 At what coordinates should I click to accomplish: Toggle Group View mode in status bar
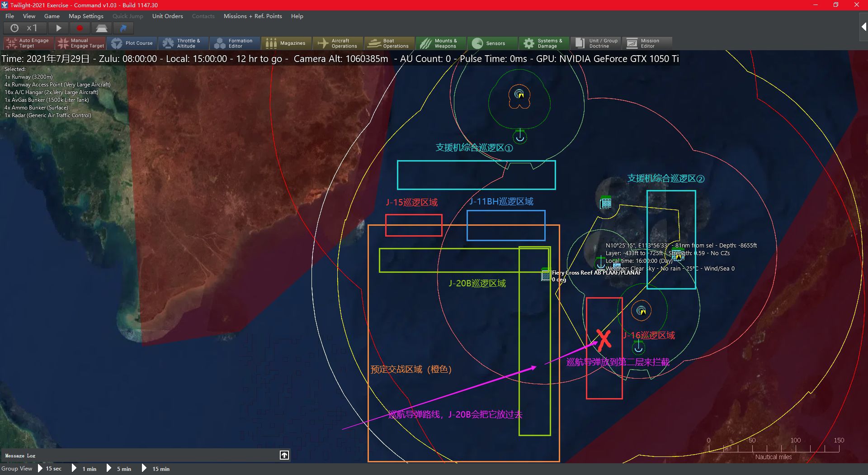click(x=17, y=469)
